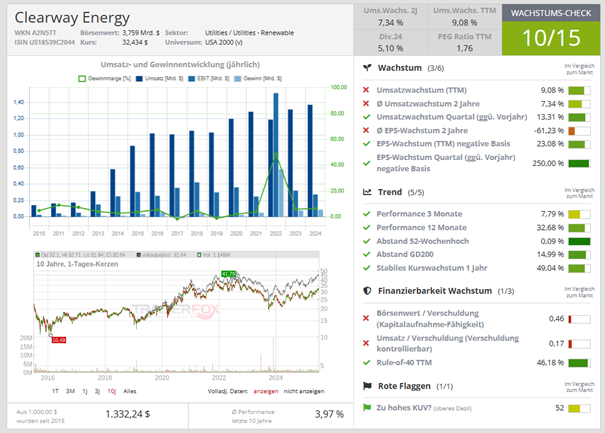Click the 2022 Umsatz bar in chart

tap(271, 168)
